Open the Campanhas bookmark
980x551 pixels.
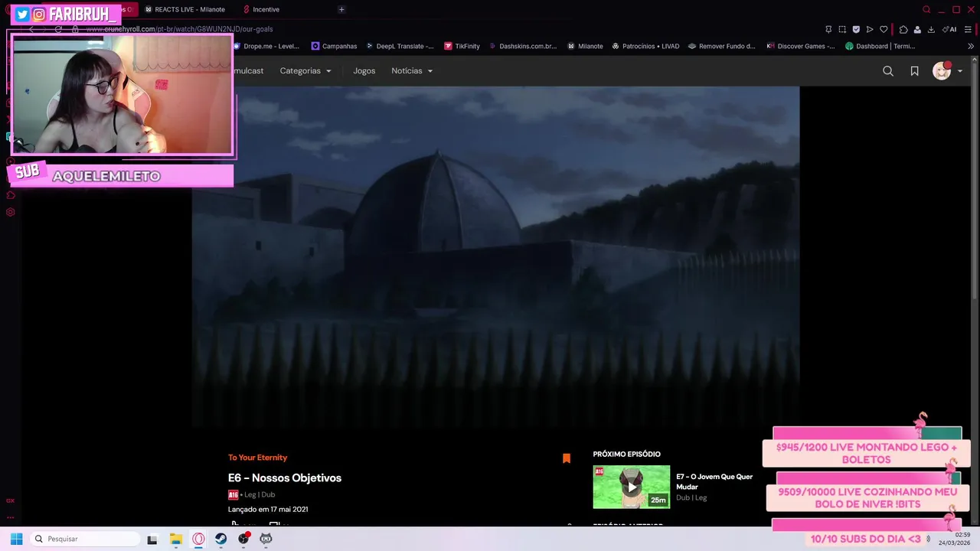[334, 46]
